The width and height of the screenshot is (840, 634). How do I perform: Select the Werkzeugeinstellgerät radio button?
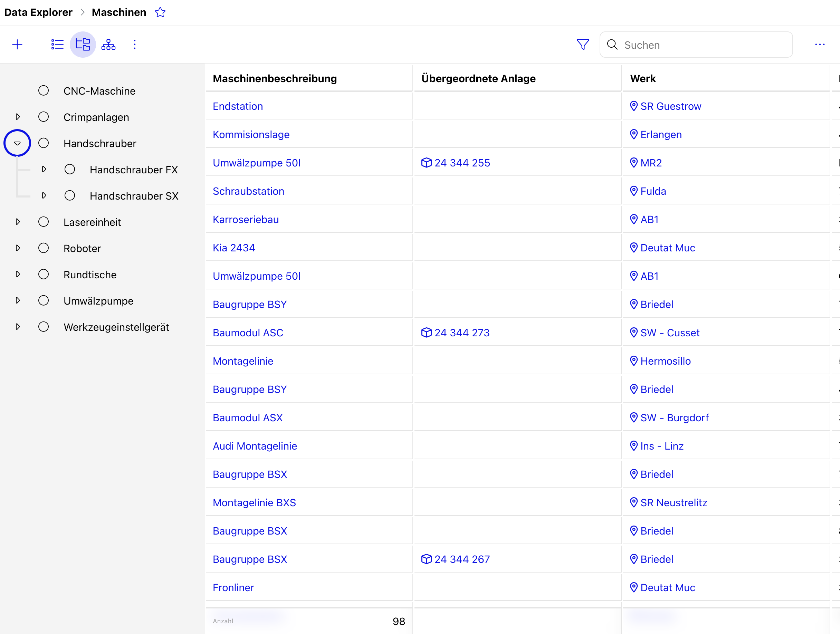click(44, 327)
